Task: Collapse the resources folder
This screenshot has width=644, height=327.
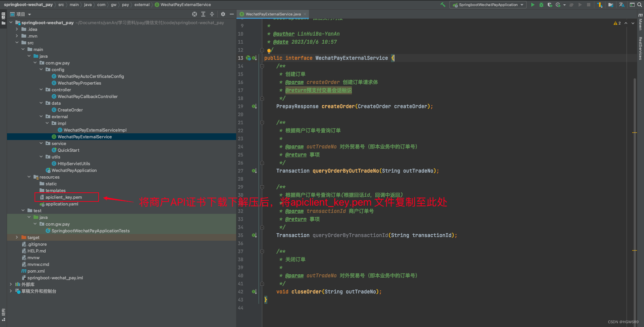Action: (x=29, y=177)
